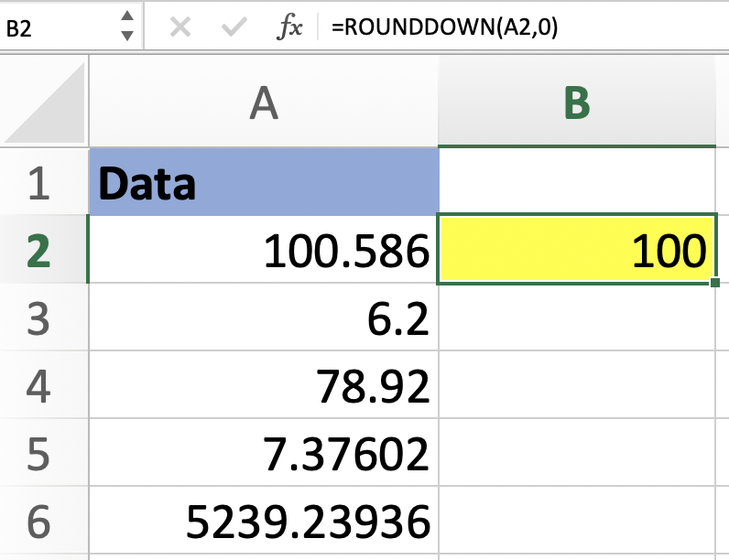This screenshot has width=729, height=560.
Task: Select the Data header cell in A1
Action: coord(264,183)
